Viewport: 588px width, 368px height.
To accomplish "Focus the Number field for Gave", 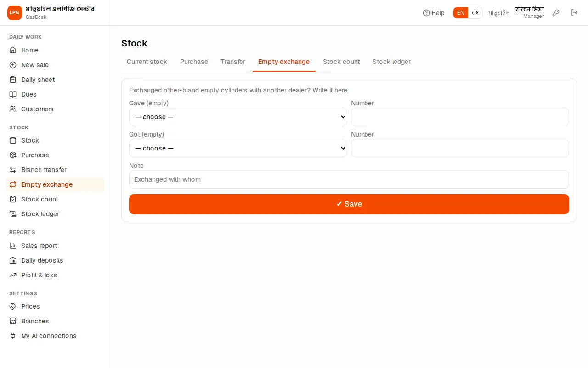I will point(460,117).
